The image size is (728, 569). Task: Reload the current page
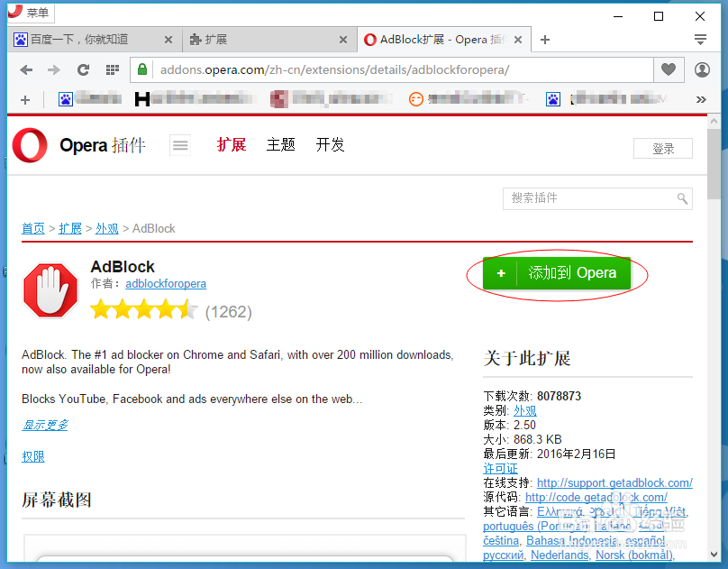point(83,70)
